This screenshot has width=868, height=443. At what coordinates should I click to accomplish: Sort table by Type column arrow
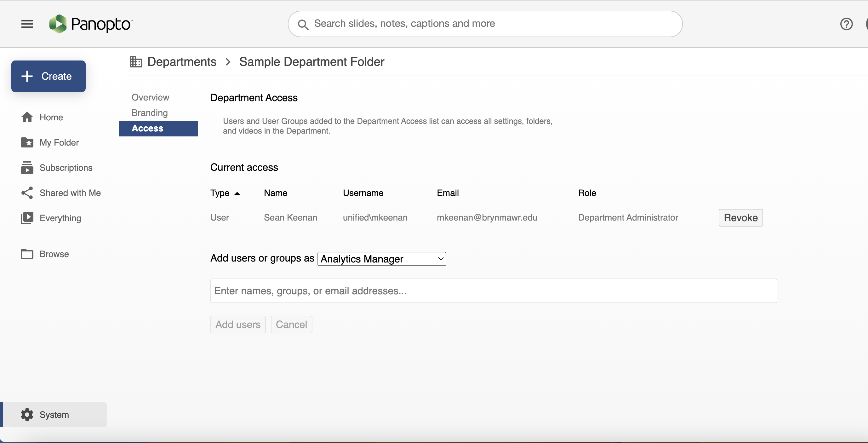tap(237, 193)
